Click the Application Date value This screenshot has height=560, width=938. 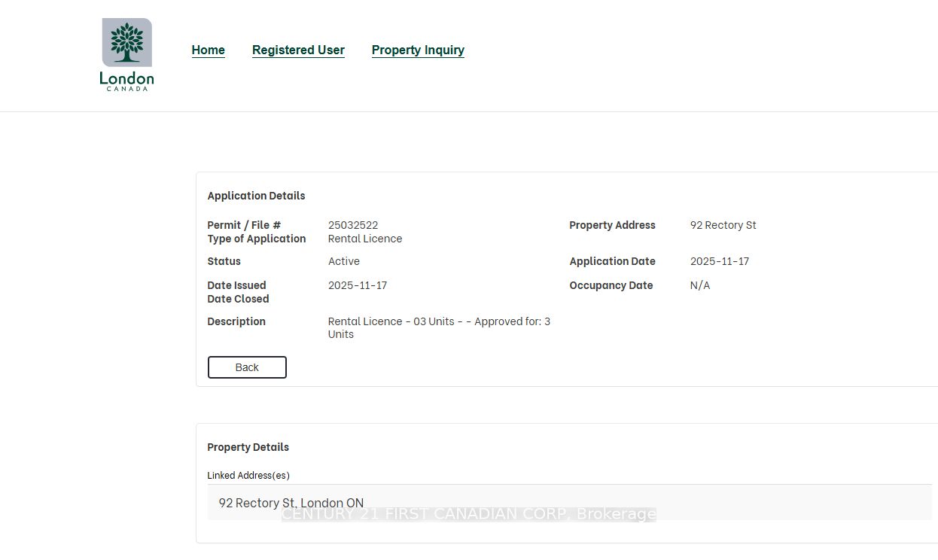pyautogui.click(x=719, y=261)
